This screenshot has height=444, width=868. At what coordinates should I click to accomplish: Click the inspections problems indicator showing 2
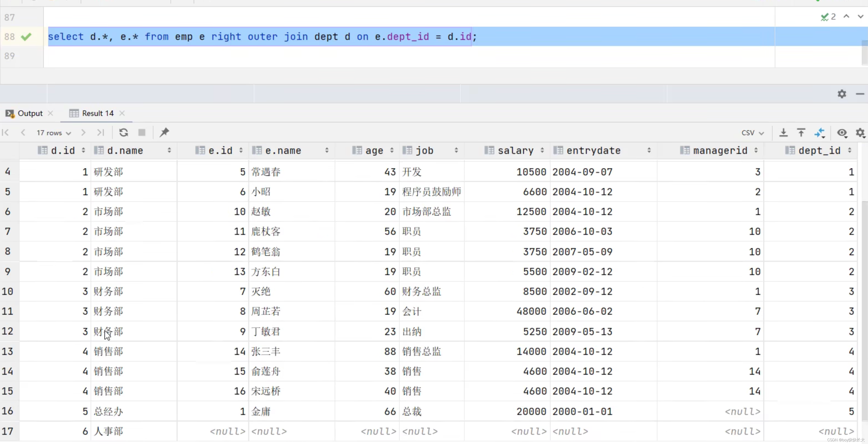(x=828, y=17)
